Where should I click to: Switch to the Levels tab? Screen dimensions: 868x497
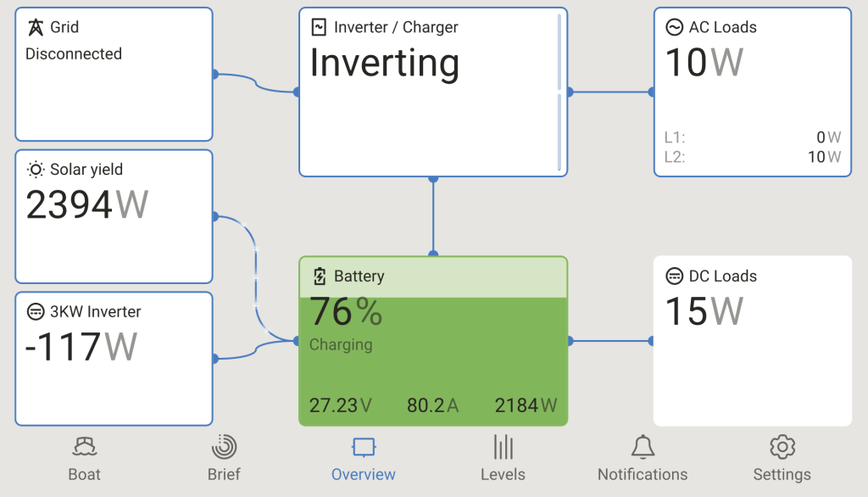point(503,458)
